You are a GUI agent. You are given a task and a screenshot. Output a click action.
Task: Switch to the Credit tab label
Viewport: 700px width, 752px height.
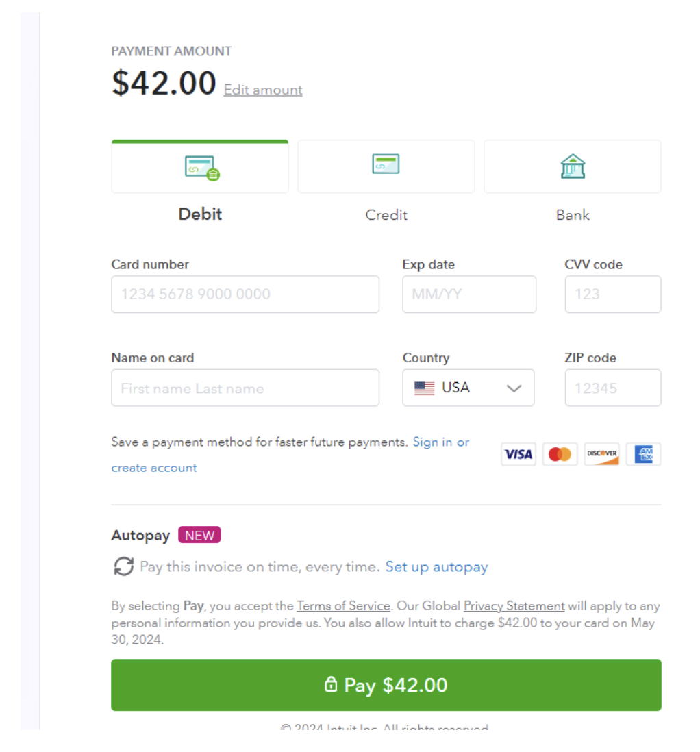tap(386, 215)
